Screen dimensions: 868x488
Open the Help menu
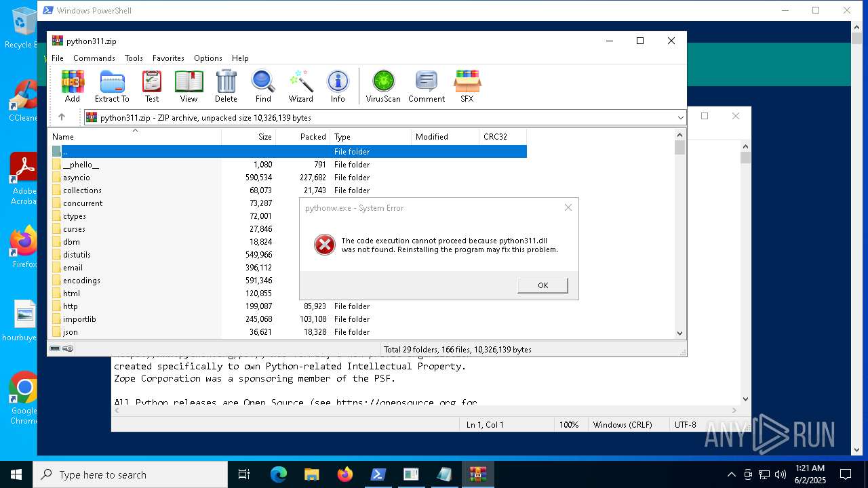point(240,58)
